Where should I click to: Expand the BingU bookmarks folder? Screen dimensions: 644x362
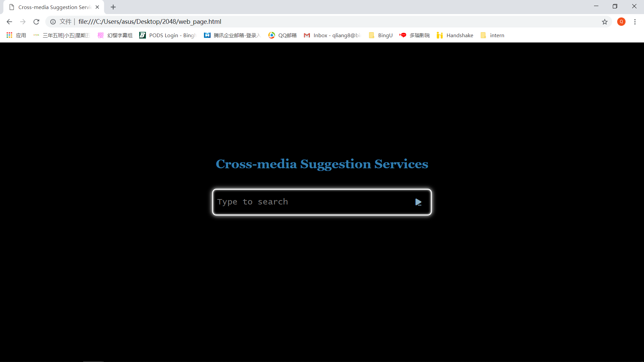(x=381, y=35)
